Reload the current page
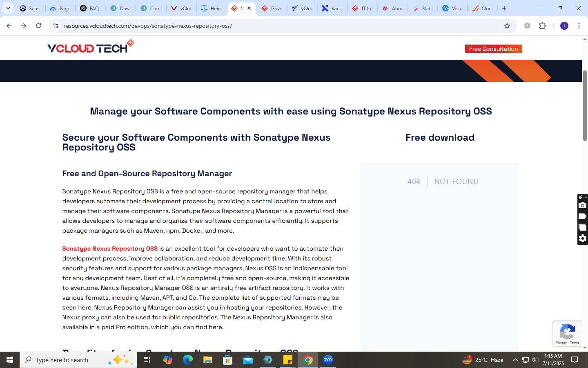The image size is (588, 368). pyautogui.click(x=38, y=26)
